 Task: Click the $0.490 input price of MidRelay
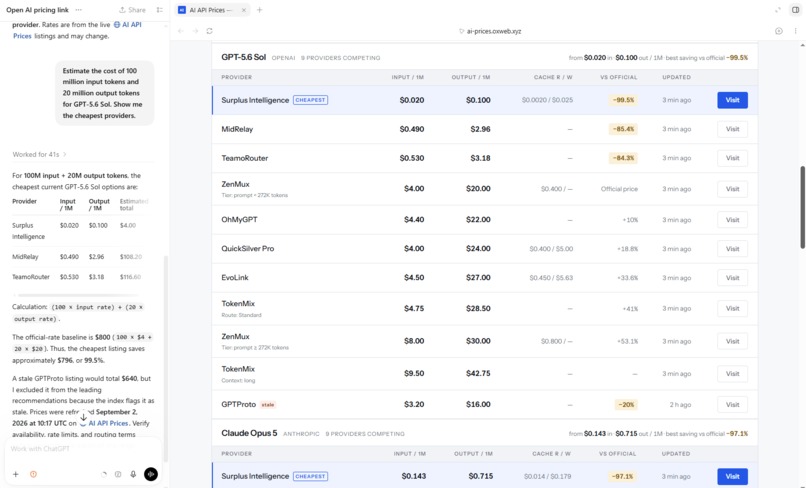412,129
